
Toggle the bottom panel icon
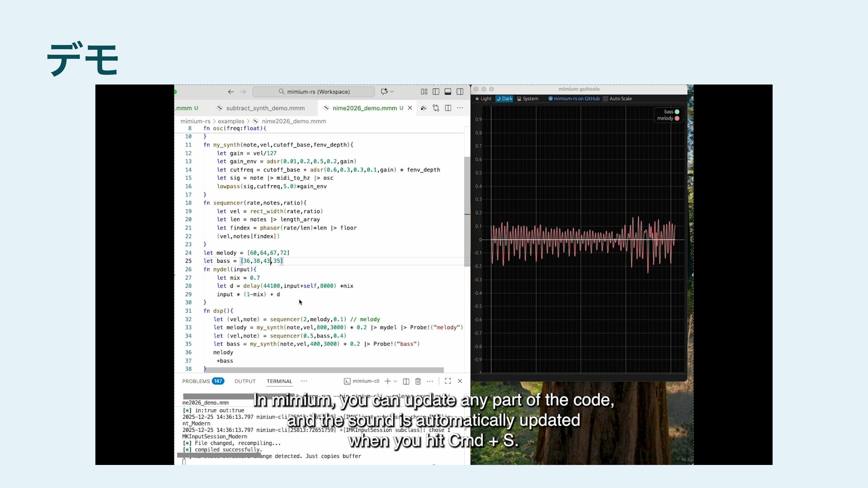click(448, 92)
